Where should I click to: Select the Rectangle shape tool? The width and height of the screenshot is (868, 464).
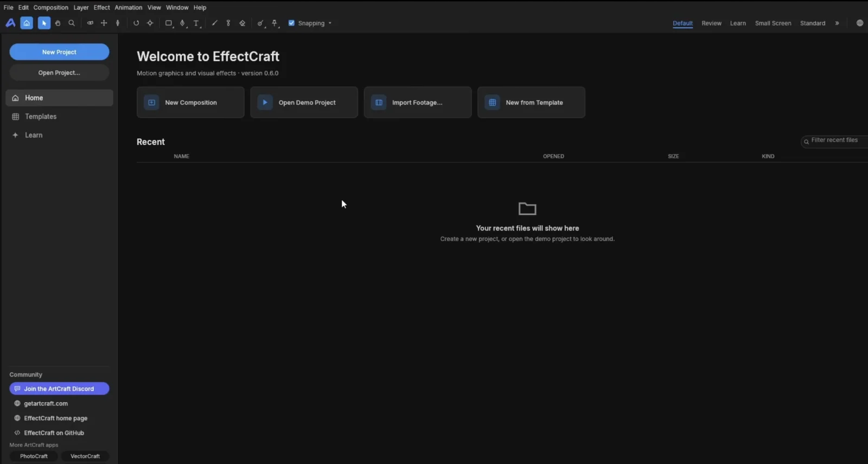click(x=169, y=23)
